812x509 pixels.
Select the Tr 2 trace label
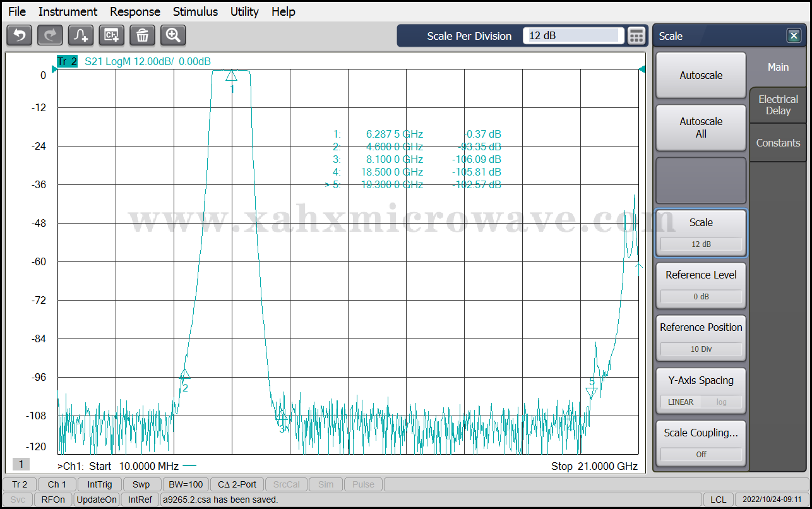tap(67, 61)
